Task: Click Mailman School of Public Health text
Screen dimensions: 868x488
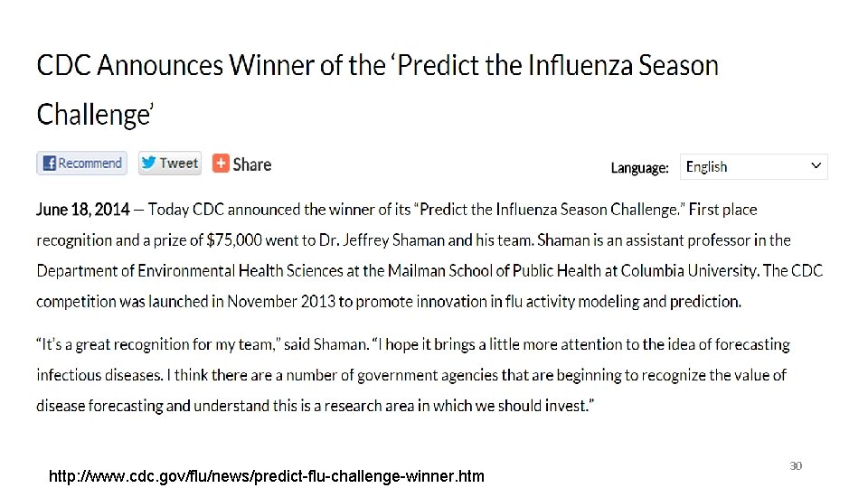Action: pos(494,270)
